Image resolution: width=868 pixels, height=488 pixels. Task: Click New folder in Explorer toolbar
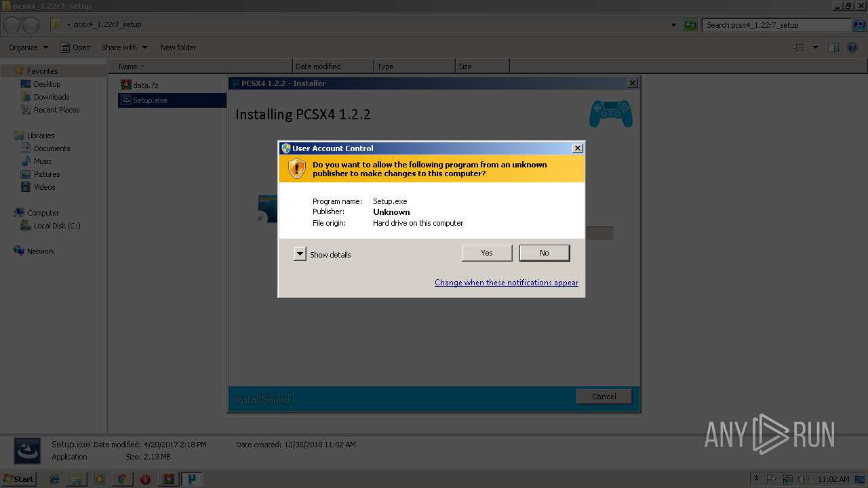point(178,47)
